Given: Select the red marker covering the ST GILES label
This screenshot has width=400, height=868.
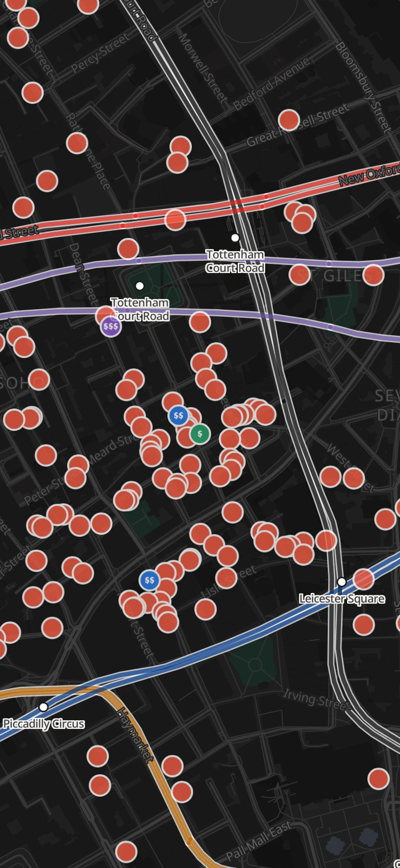Looking at the screenshot, I should (300, 274).
